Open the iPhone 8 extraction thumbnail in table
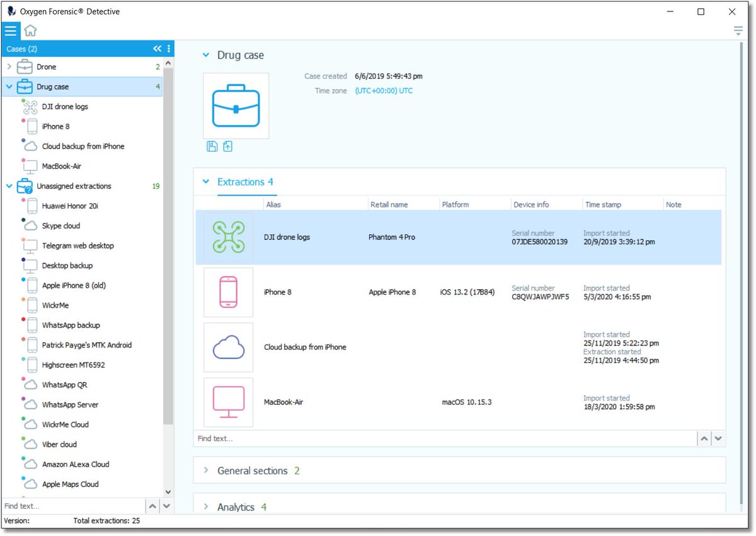 click(x=228, y=293)
